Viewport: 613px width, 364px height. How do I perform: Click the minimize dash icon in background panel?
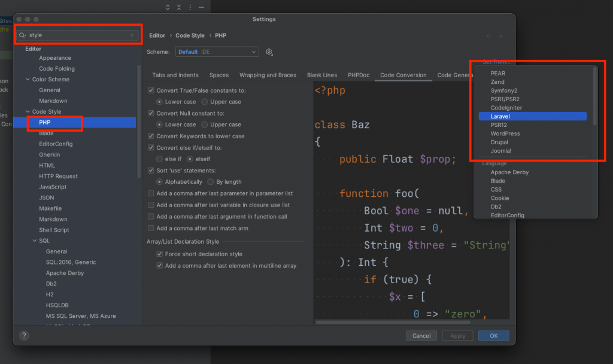201,7
